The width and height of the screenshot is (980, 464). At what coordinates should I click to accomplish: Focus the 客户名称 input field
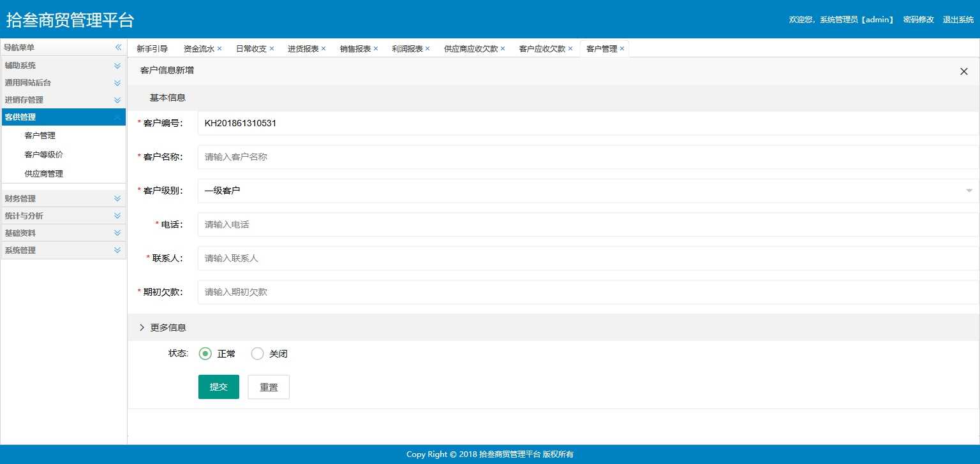[x=588, y=157]
